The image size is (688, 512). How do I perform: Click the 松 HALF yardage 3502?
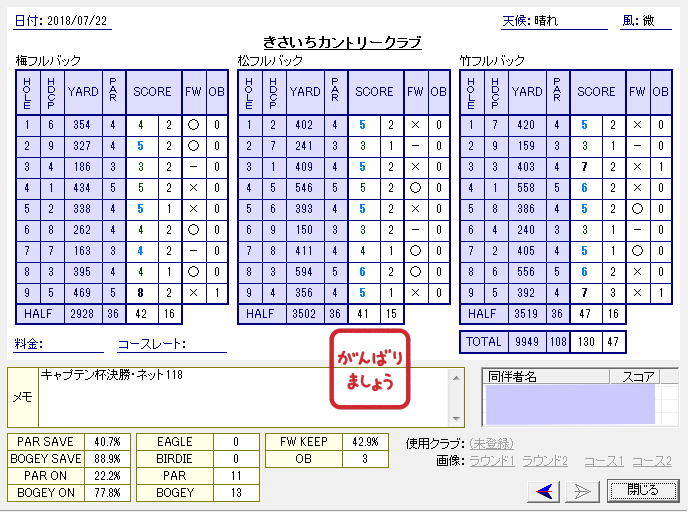click(305, 314)
